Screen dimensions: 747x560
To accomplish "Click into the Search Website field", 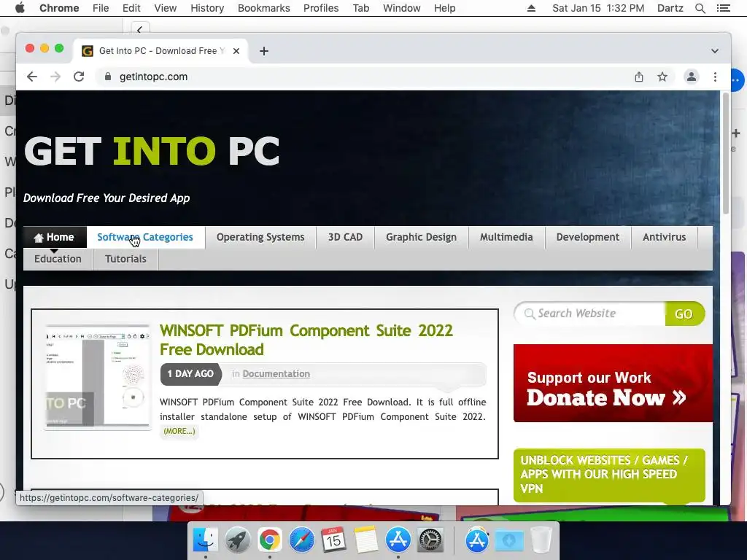I will pyautogui.click(x=589, y=314).
